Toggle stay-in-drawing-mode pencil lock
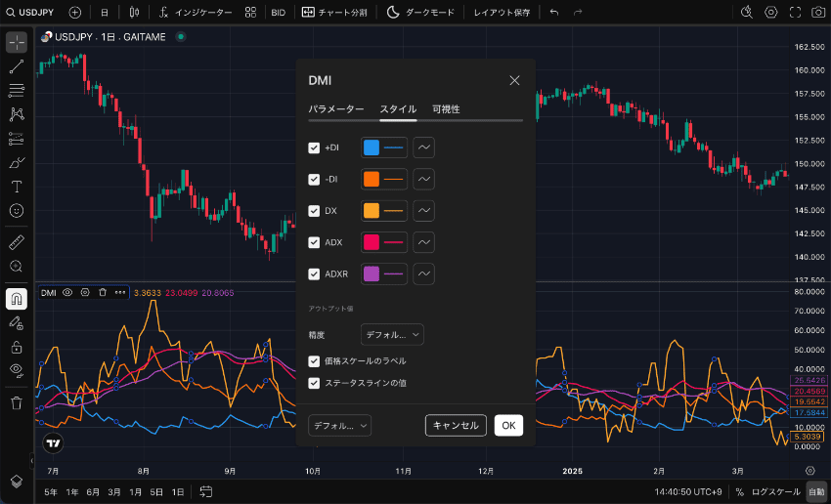831x504 pixels. click(x=17, y=323)
